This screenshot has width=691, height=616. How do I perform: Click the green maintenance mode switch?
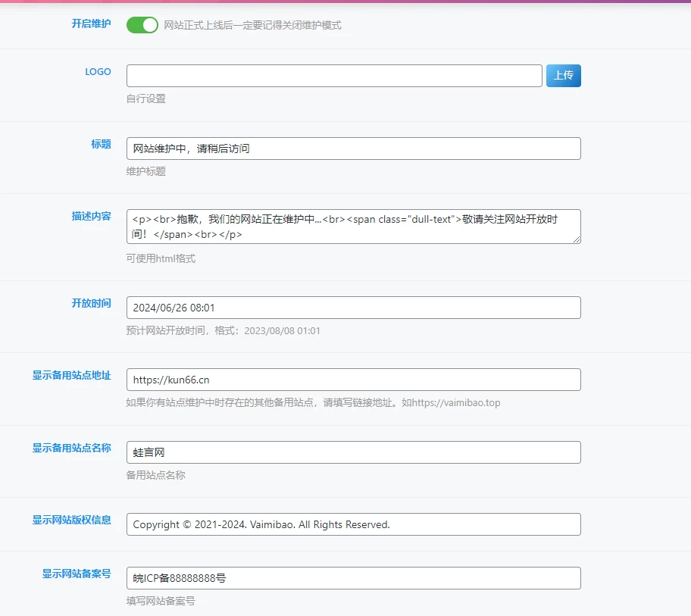[x=142, y=24]
